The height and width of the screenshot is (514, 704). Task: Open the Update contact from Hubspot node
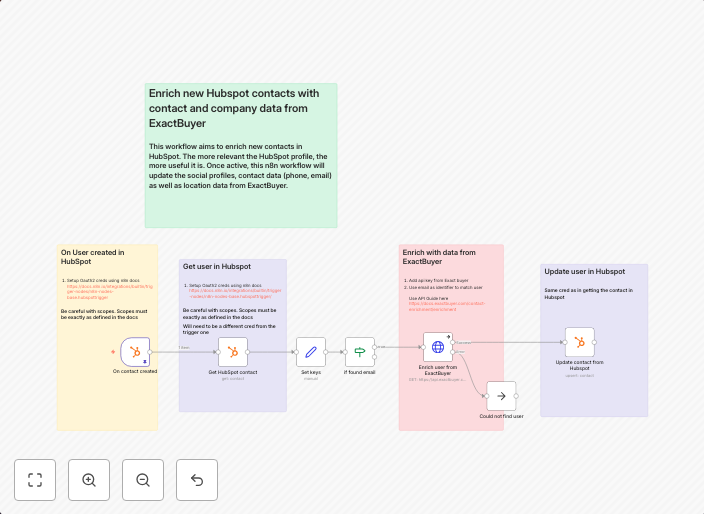[x=580, y=342]
